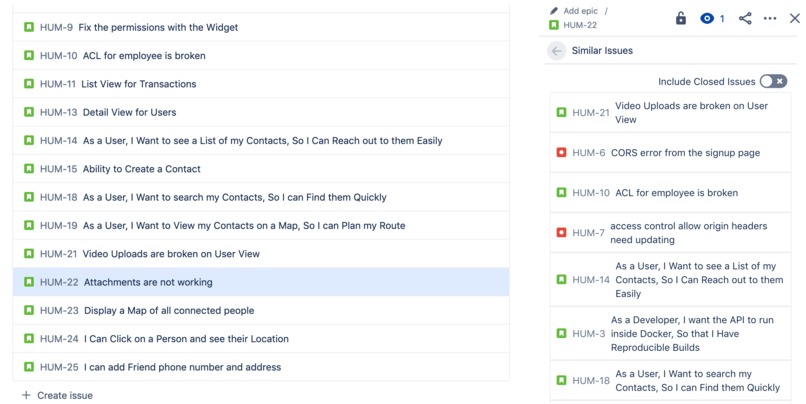
Task: Click the Create issue link
Action: pyautogui.click(x=65, y=395)
